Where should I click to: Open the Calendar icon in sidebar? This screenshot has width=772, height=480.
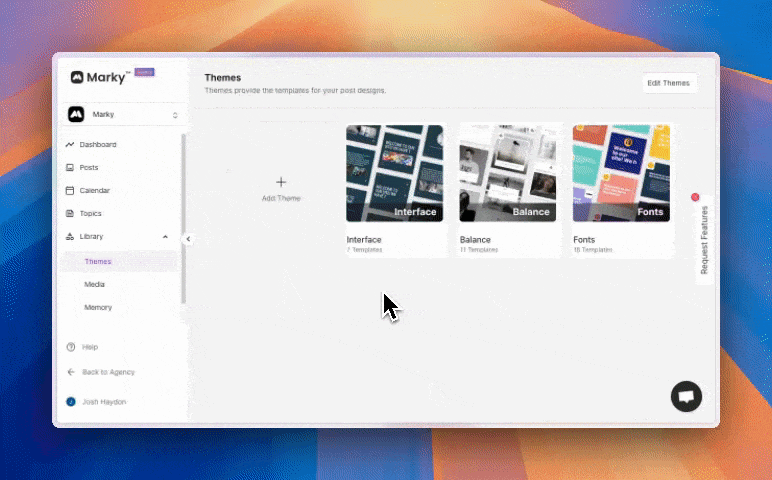point(70,191)
